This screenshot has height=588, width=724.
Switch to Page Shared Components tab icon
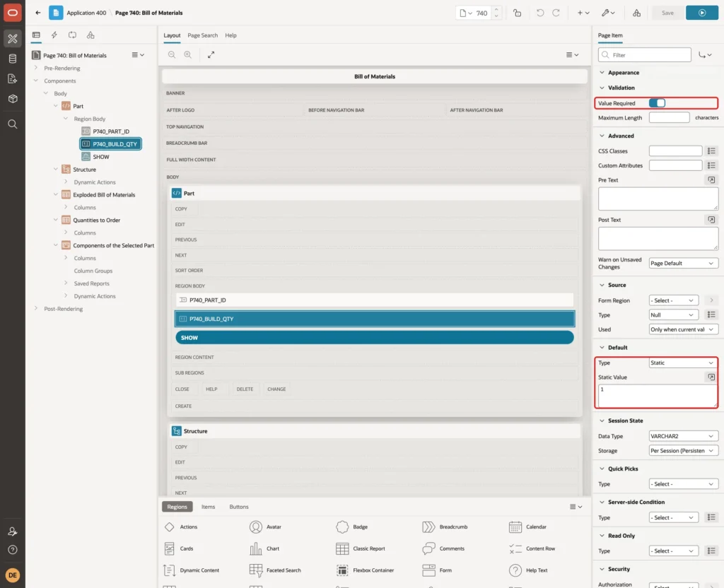click(x=90, y=35)
